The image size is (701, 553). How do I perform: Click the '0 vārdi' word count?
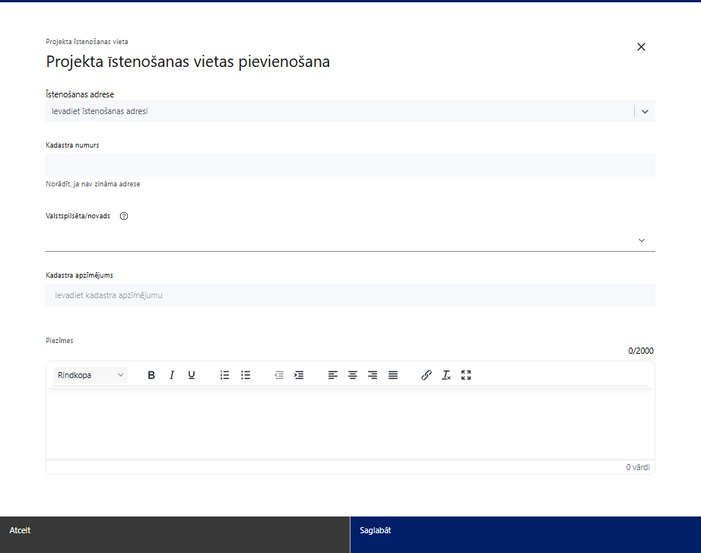click(638, 467)
